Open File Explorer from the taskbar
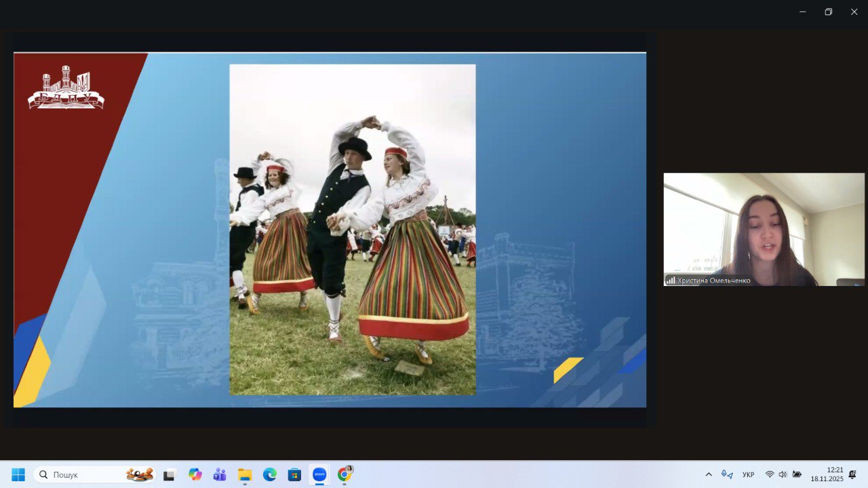Screen dimensions: 868x488 click(x=245, y=474)
